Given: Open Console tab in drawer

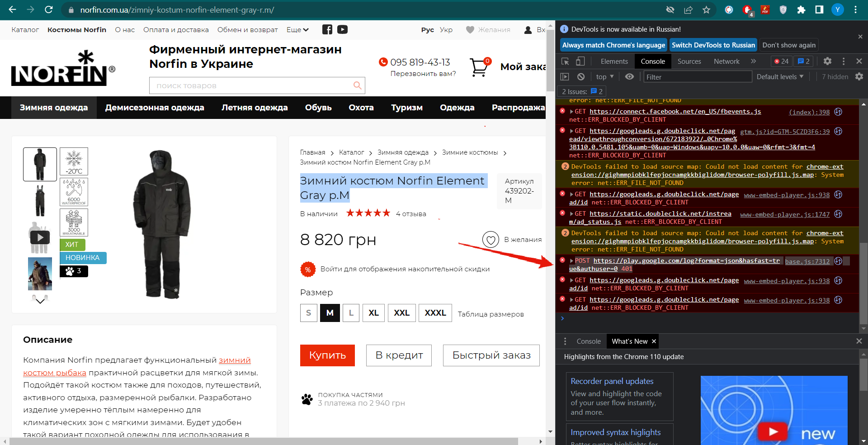Looking at the screenshot, I should [x=589, y=341].
